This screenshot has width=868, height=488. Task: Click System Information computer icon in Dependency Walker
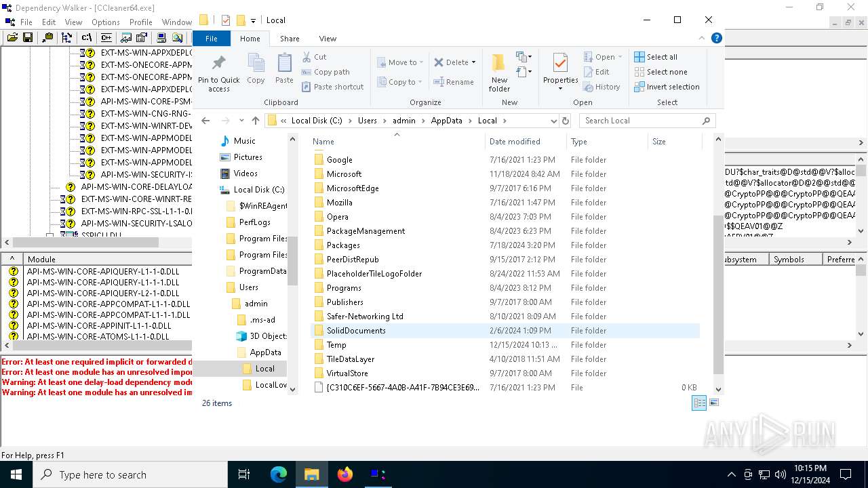(161, 38)
